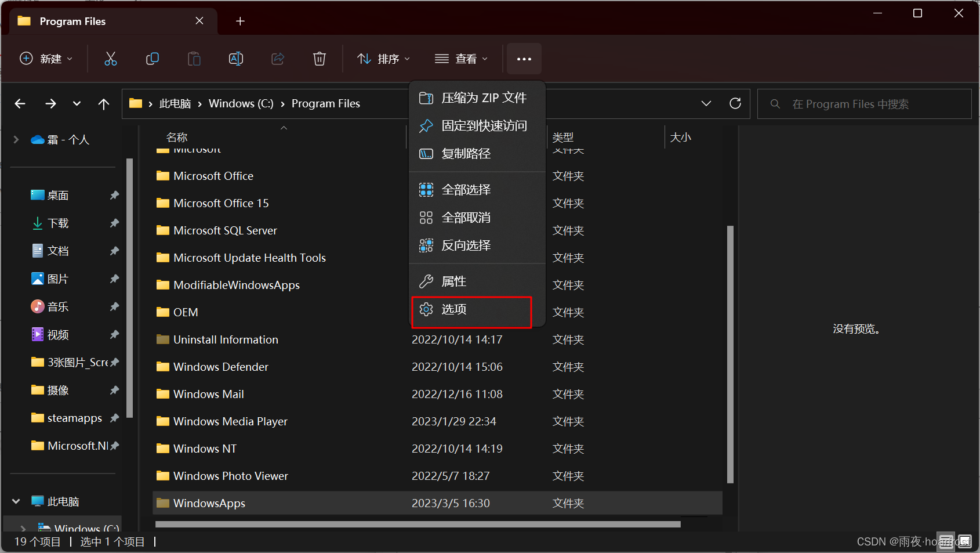The width and height of the screenshot is (980, 553).
Task: Select 固定到快速访问 menu item
Action: coord(477,126)
